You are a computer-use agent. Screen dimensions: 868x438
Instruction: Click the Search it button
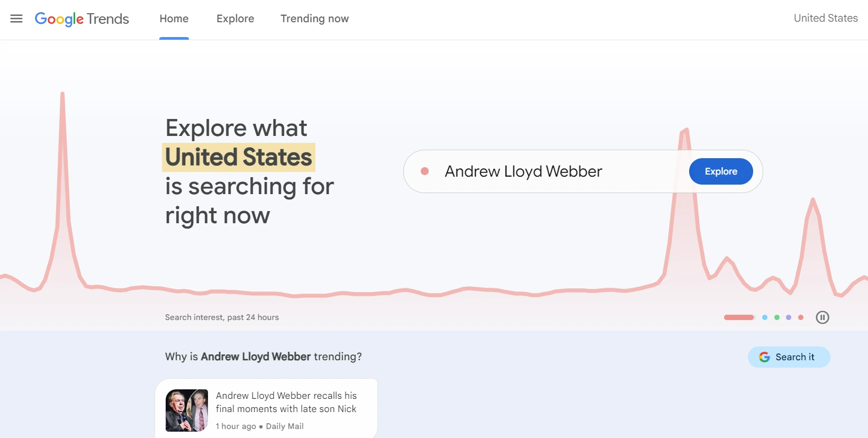[789, 357]
